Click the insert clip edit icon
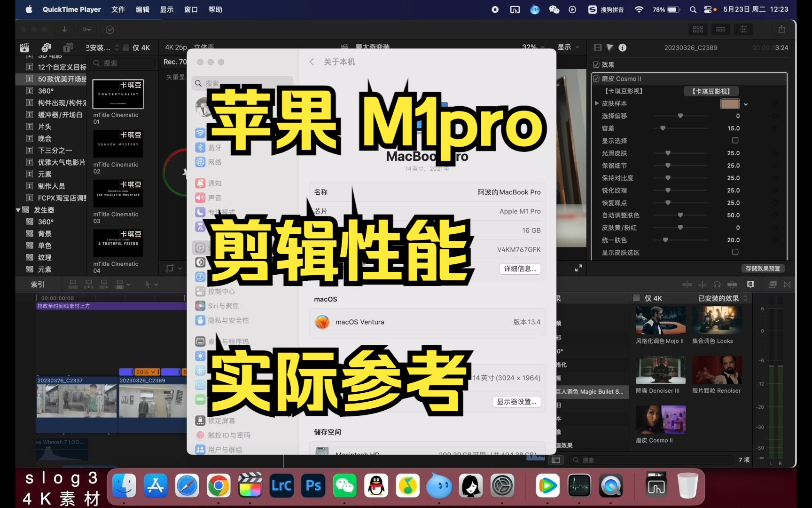 click(x=88, y=284)
